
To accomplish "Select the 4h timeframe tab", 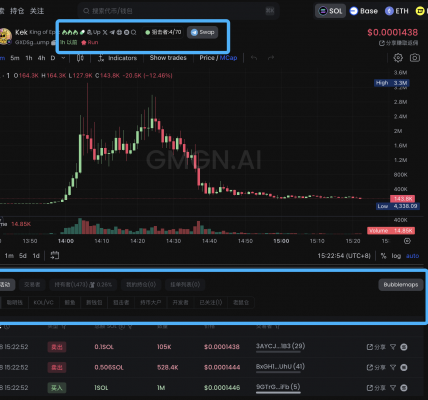I will point(41,58).
